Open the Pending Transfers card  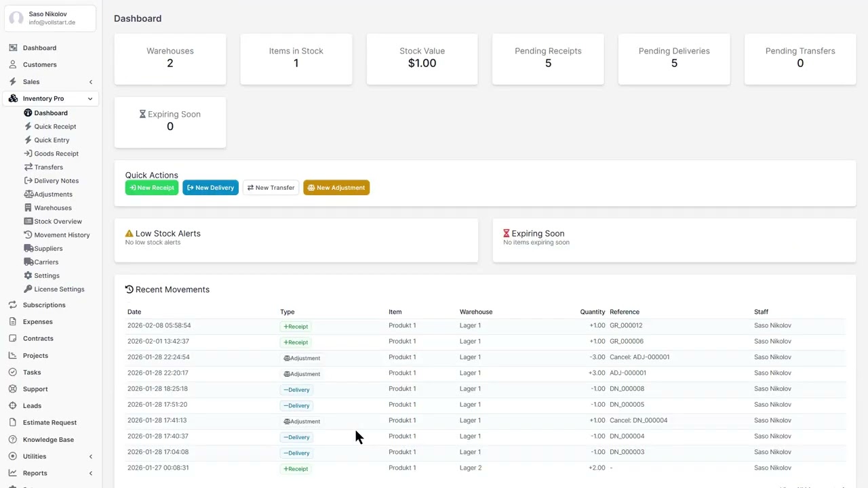[800, 59]
